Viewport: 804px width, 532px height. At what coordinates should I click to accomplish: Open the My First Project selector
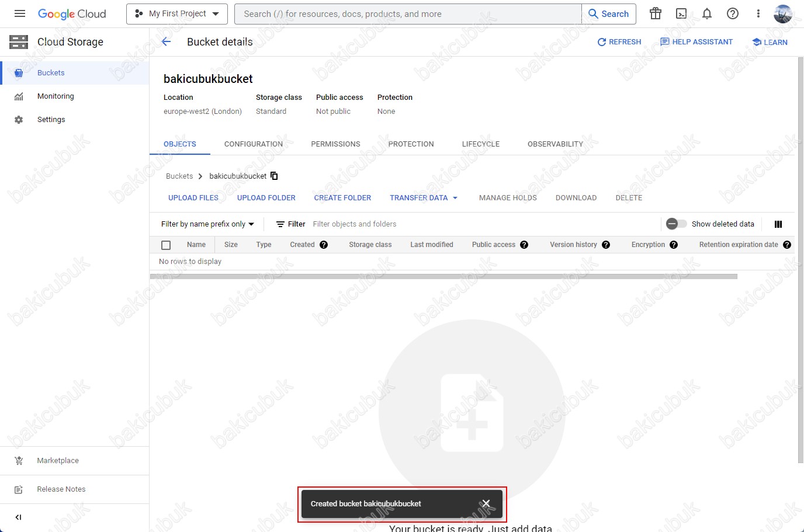[x=177, y=14]
